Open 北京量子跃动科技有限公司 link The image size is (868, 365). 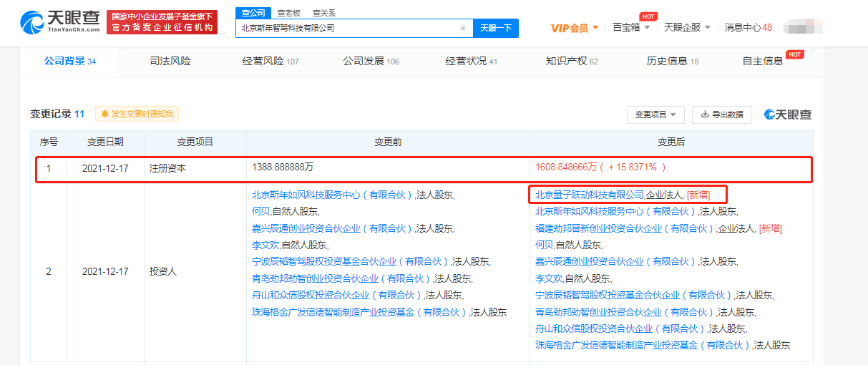[x=590, y=194]
